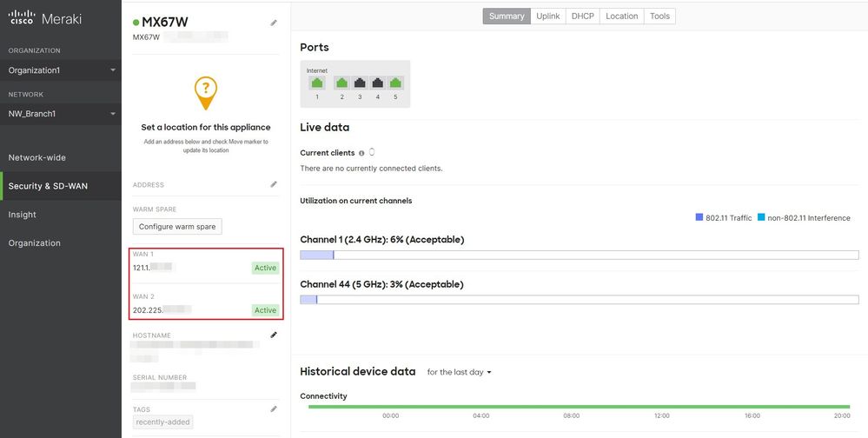Viewport: 868px width, 438px height.
Task: Open the Tools tab
Action: 659,16
